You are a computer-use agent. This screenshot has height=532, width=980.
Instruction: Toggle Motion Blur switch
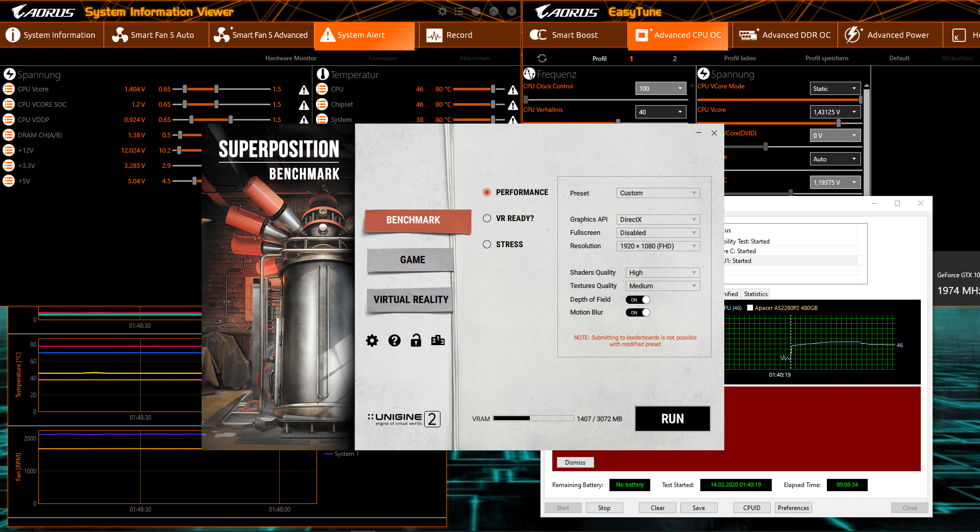[x=638, y=312]
